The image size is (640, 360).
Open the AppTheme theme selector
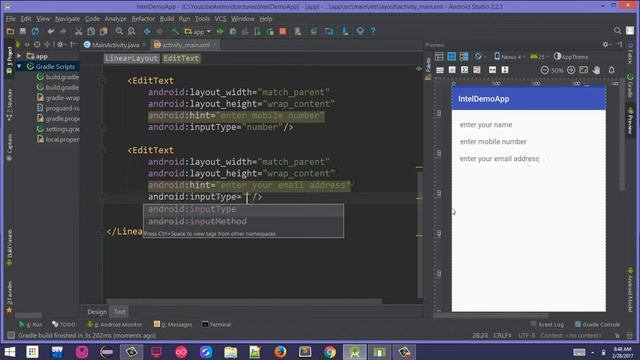(x=571, y=57)
